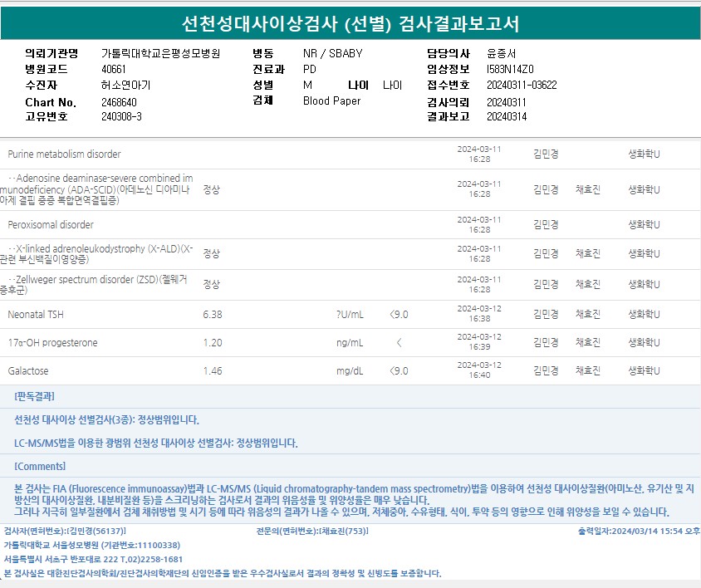Click the Neonatal TSH test name

coord(36,314)
